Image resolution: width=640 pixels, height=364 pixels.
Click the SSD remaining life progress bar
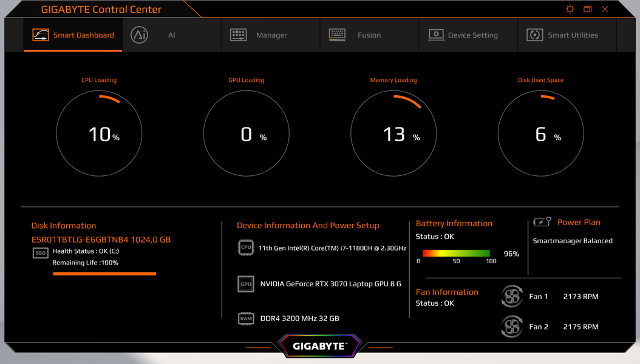(104, 274)
